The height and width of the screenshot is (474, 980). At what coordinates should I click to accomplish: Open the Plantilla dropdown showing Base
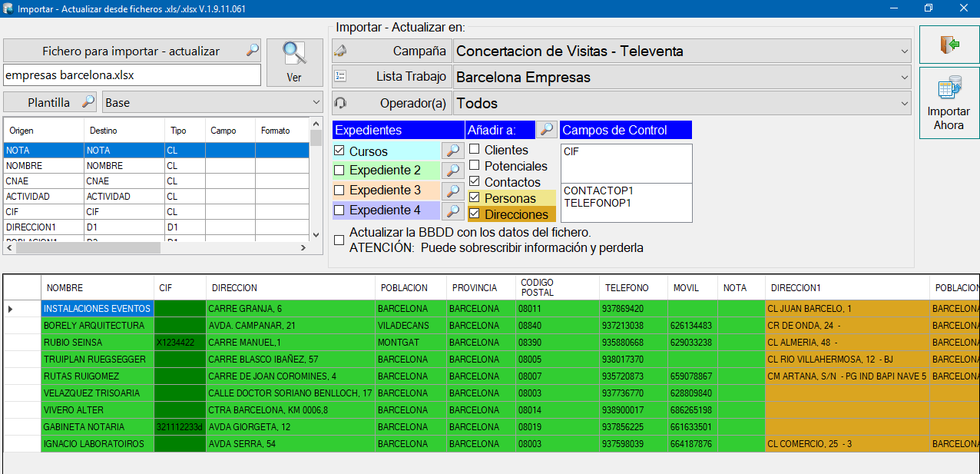213,102
